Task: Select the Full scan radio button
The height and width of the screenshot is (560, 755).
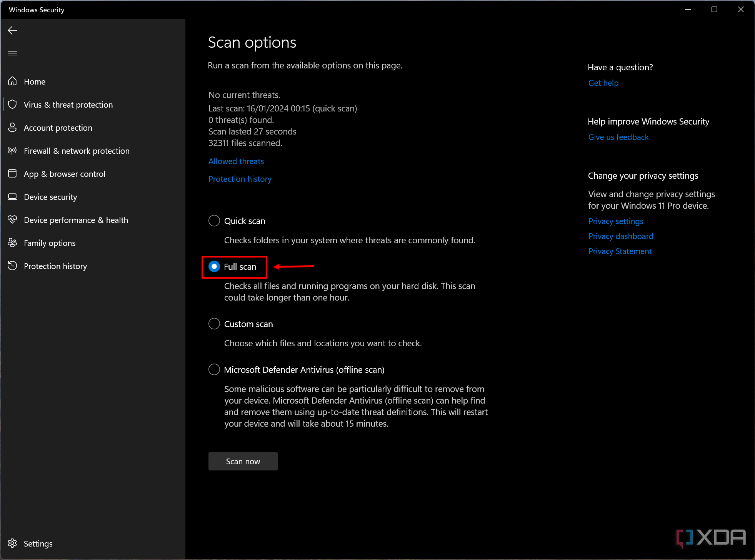Action: (214, 266)
